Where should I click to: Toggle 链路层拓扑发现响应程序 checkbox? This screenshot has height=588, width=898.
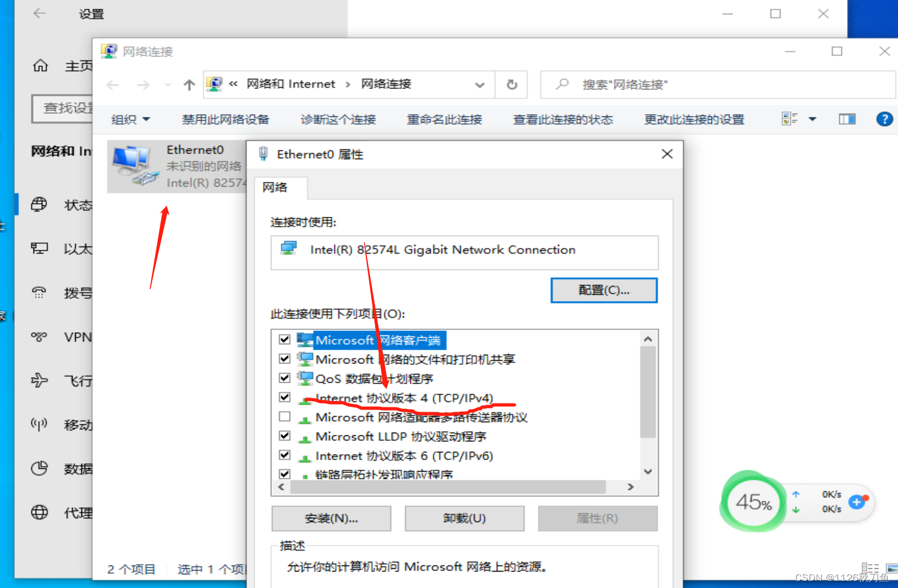coord(285,473)
